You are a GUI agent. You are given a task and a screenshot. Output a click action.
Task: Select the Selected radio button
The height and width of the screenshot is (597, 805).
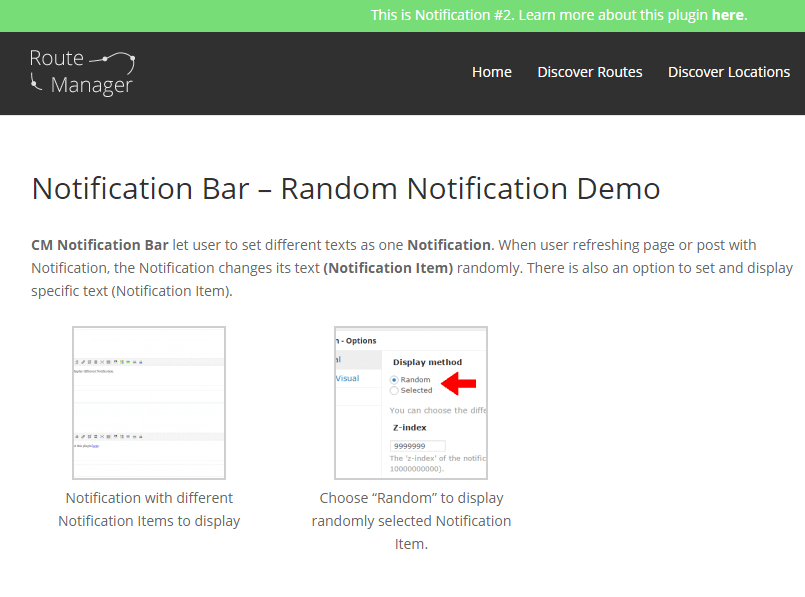pyautogui.click(x=394, y=391)
